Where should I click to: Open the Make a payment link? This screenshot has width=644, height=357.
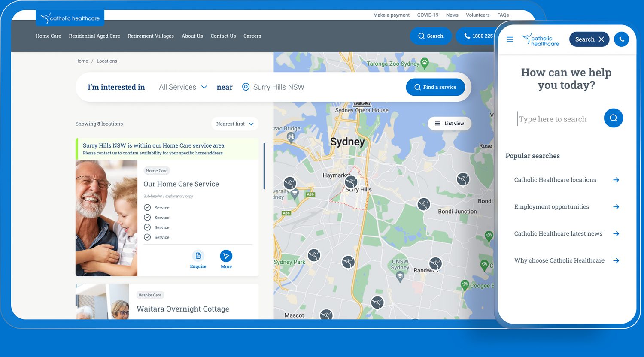391,15
